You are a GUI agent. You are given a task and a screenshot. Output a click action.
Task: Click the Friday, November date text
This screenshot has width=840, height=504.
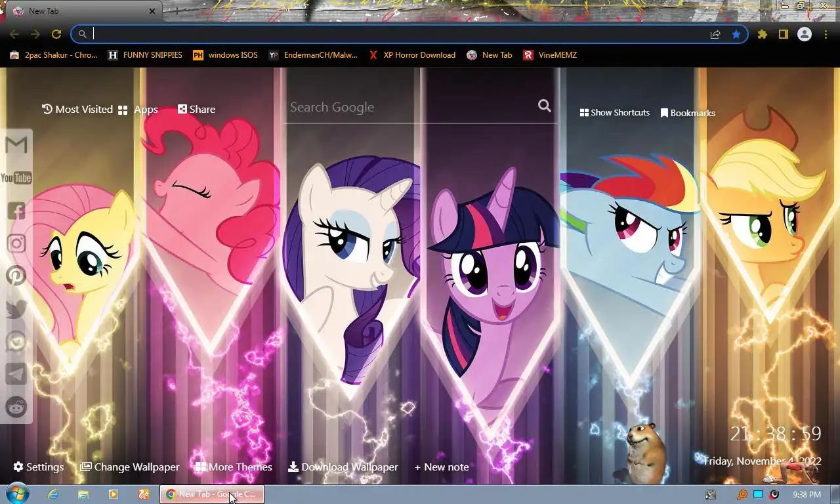763,461
